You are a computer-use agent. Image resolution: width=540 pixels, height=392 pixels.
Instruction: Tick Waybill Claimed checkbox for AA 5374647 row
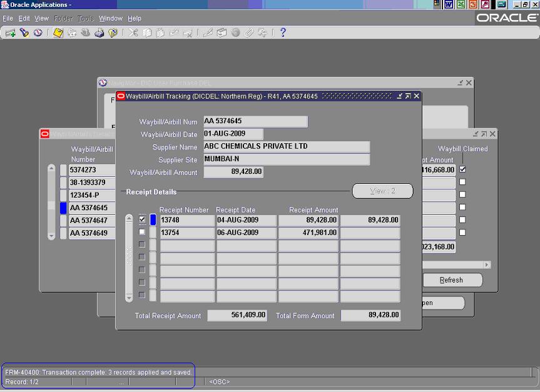tap(462, 220)
